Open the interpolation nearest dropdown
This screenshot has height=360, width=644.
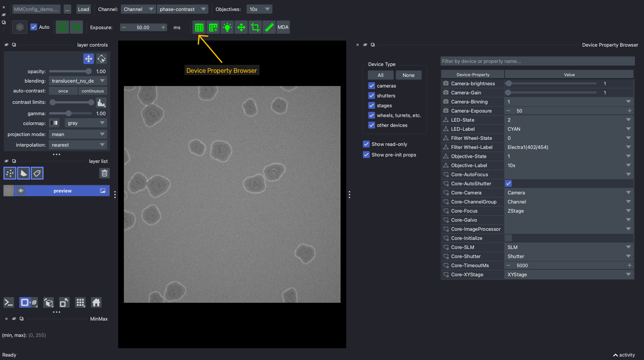click(x=78, y=145)
